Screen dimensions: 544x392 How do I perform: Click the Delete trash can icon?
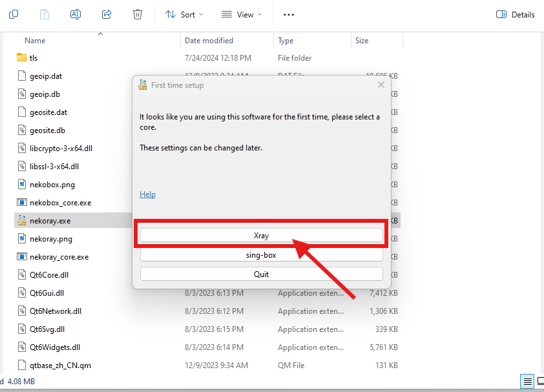tap(138, 14)
